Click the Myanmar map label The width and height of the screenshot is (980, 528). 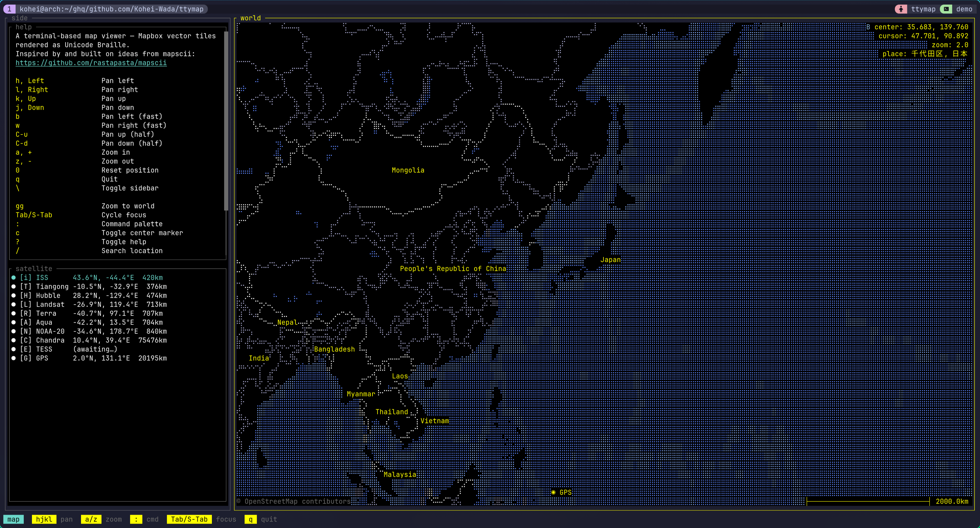[x=361, y=394]
